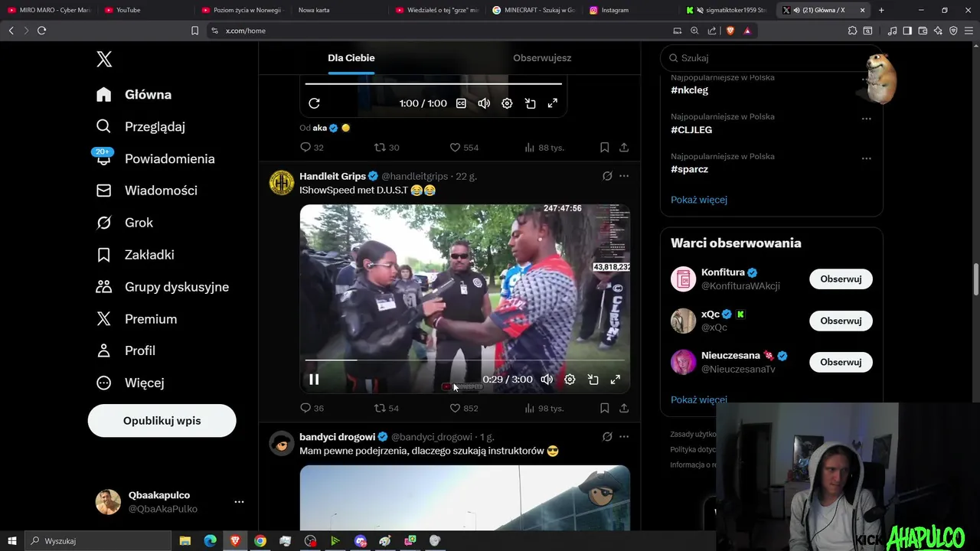Image resolution: width=980 pixels, height=551 pixels.
Task: Follow xQc with Obserwuj button
Action: click(x=841, y=321)
